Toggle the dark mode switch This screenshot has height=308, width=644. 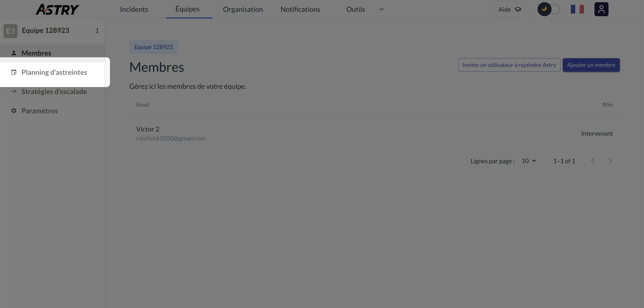coord(548,9)
